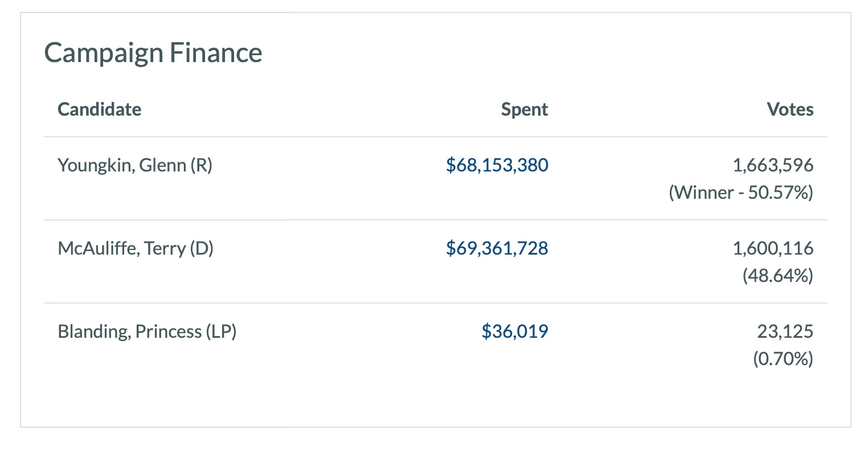Click Youngkin's vote count 1,663,596
The width and height of the screenshot is (868, 450).
coord(773,165)
